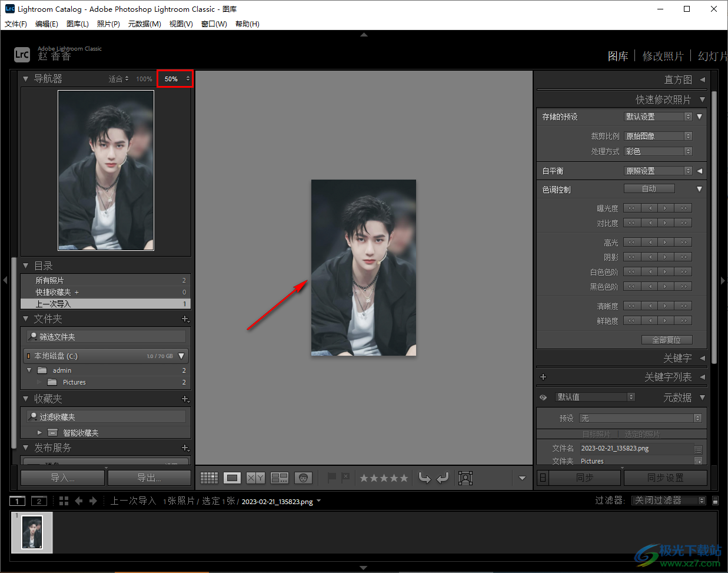This screenshot has width=728, height=573.
Task: Toggle filter switch beside 关闭过滤器
Action: [x=715, y=501]
